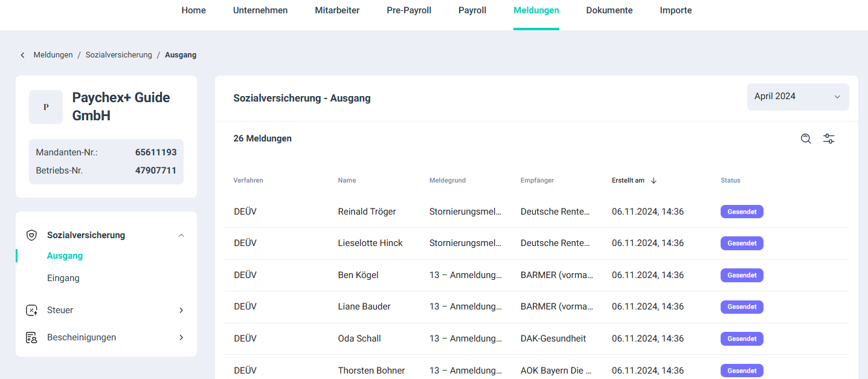This screenshot has width=868, height=379.
Task: Open Reinald Tröger's report row
Action: coord(367,212)
